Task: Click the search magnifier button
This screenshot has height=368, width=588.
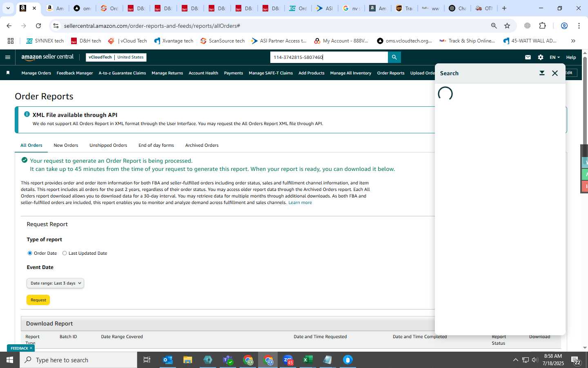Action: pyautogui.click(x=394, y=57)
